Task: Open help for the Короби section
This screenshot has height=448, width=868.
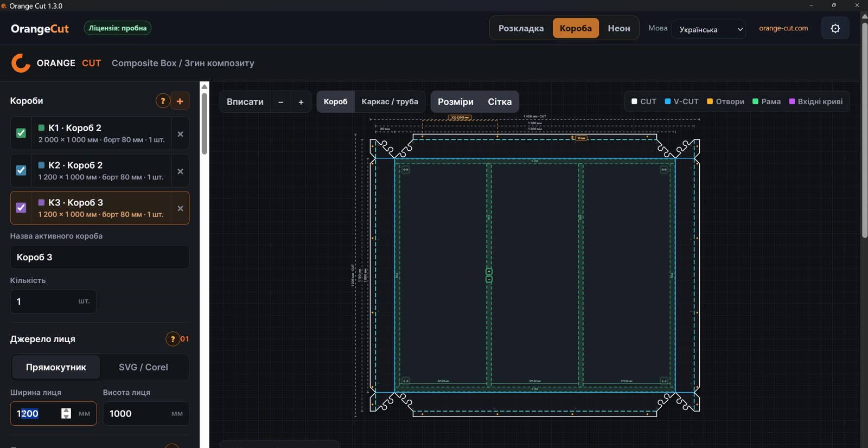Action: [163, 101]
